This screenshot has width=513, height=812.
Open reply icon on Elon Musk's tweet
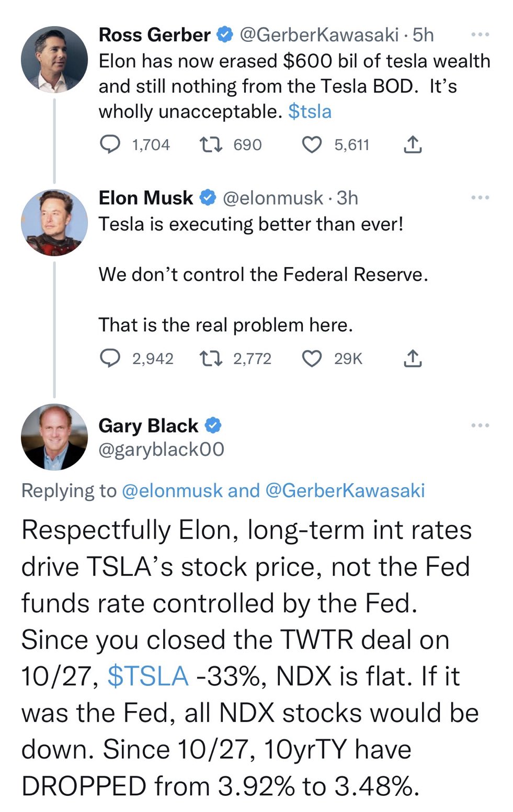point(110,359)
